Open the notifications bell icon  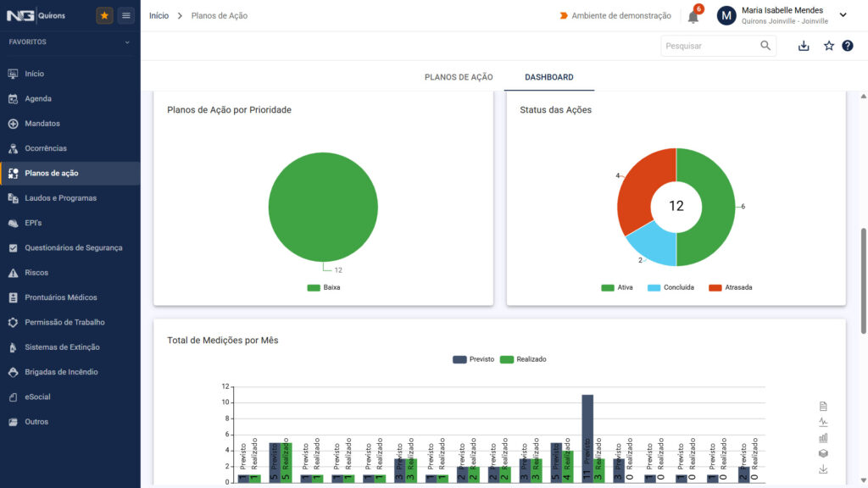click(x=693, y=17)
